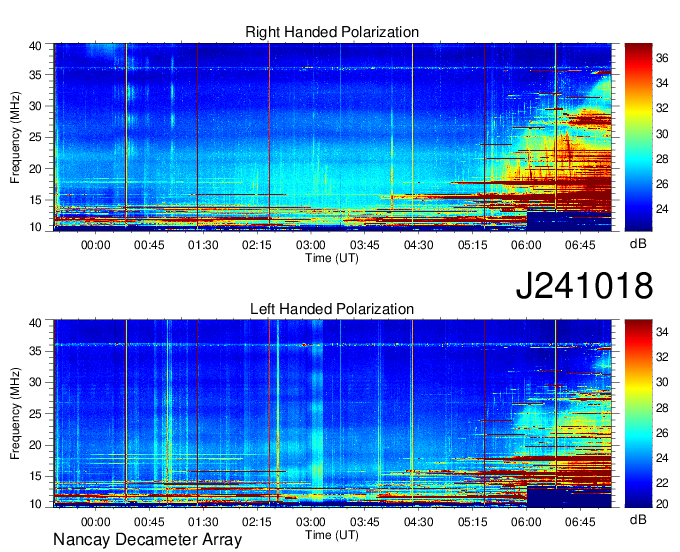Click the Time (UT) label under the top plot
This screenshot has height=552, width=680.
click(x=332, y=258)
